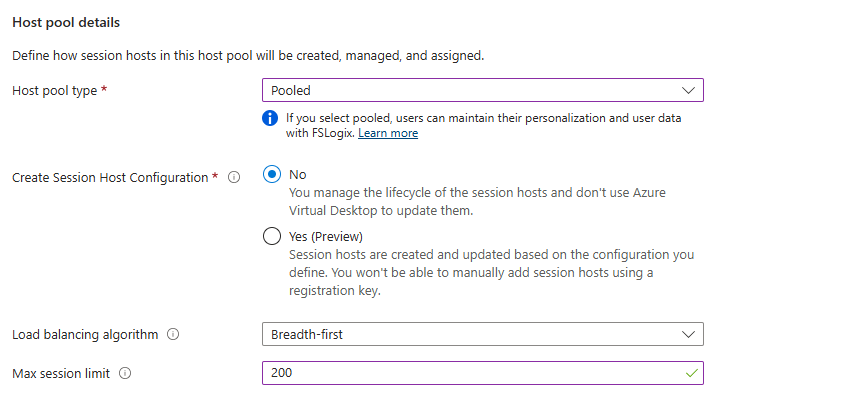This screenshot has height=417, width=847.
Task: Click the "Load balancing algorithm" label
Action: pyautogui.click(x=85, y=335)
